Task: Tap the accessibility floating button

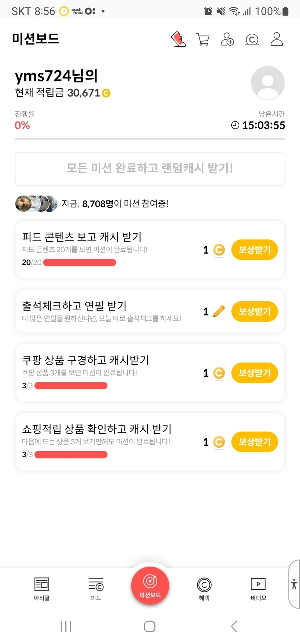Action: tap(294, 584)
